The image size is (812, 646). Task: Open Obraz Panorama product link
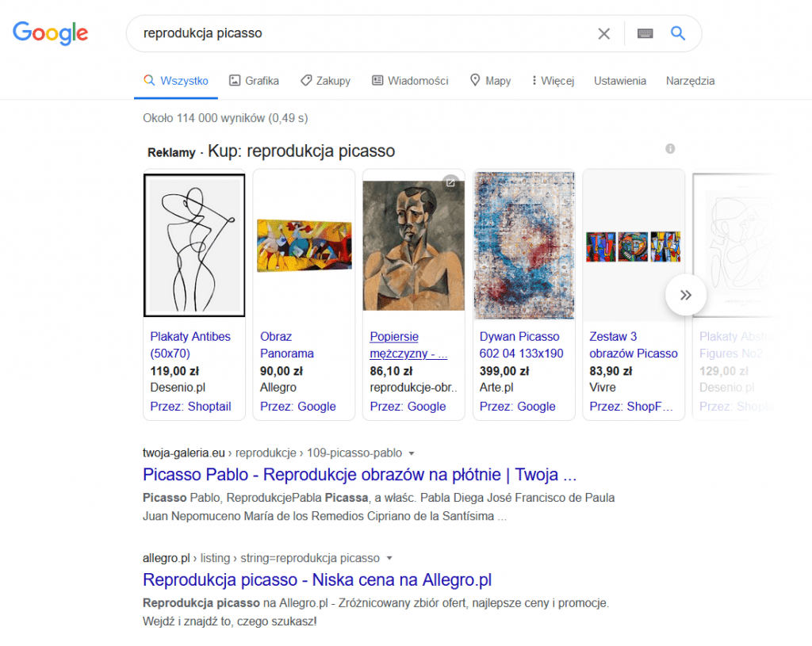[x=287, y=345]
